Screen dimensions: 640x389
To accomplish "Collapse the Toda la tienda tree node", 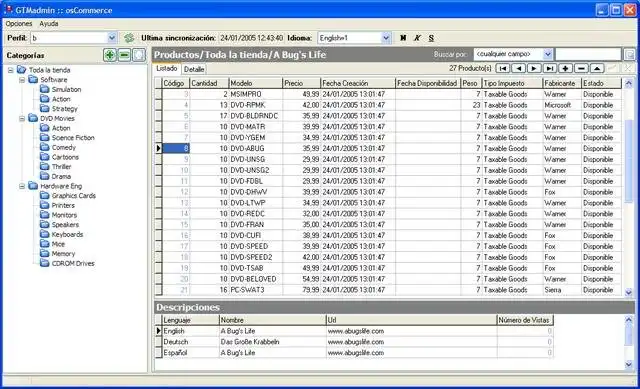I will coord(11,70).
